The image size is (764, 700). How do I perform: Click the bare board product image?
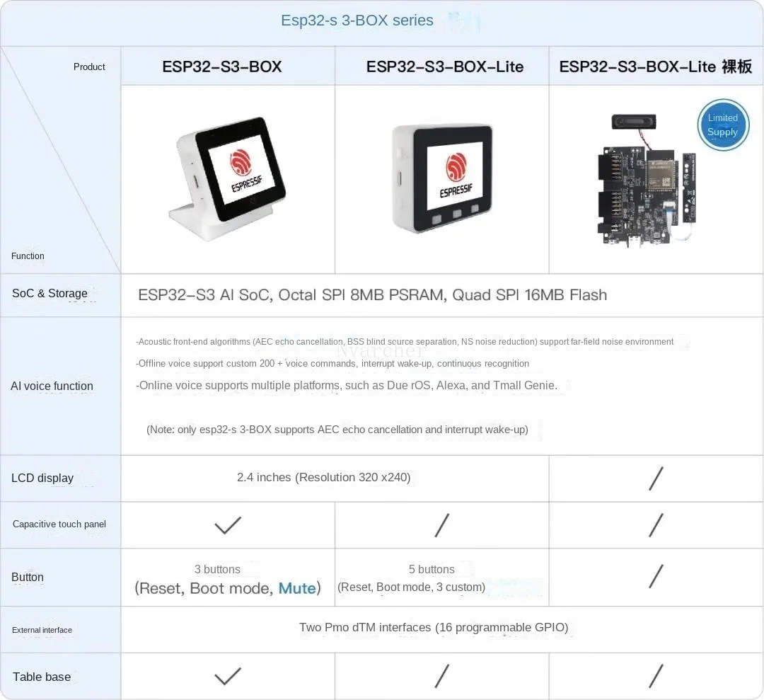coord(647,180)
